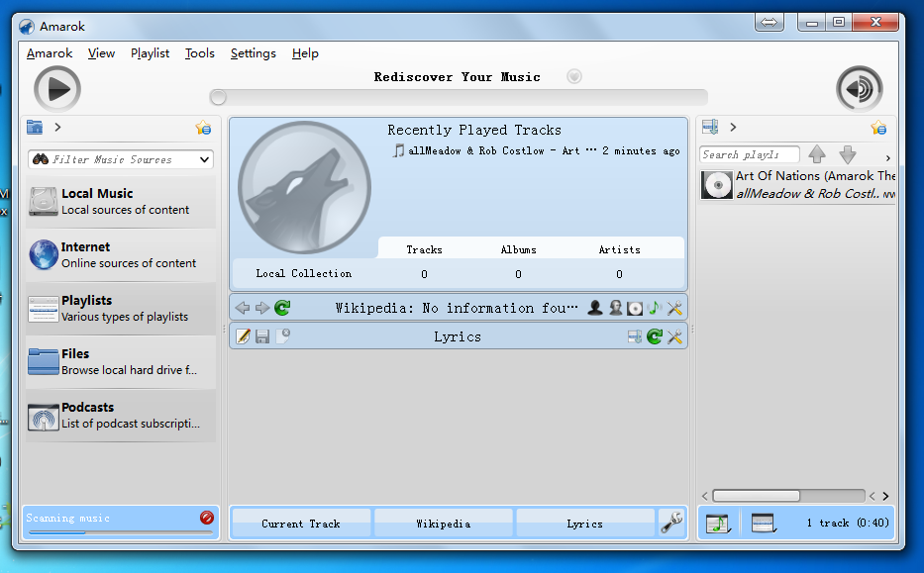Click the Scanning music progress bar

pos(121,532)
